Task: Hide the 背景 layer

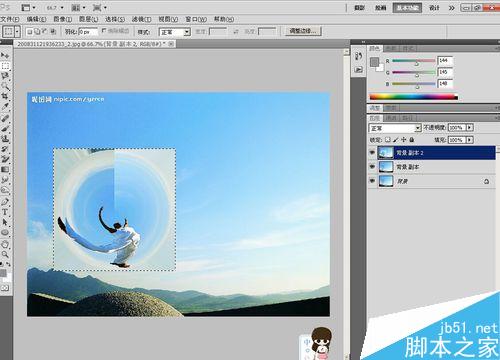Action: pos(372,181)
